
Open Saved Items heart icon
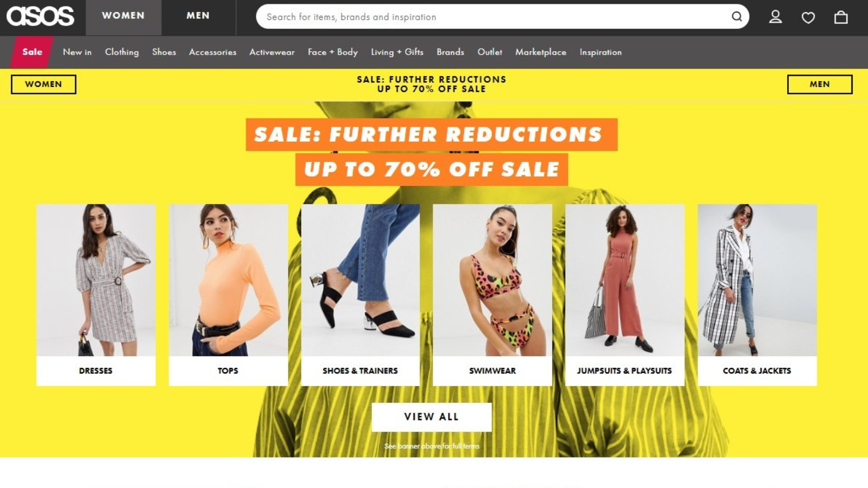coord(808,18)
